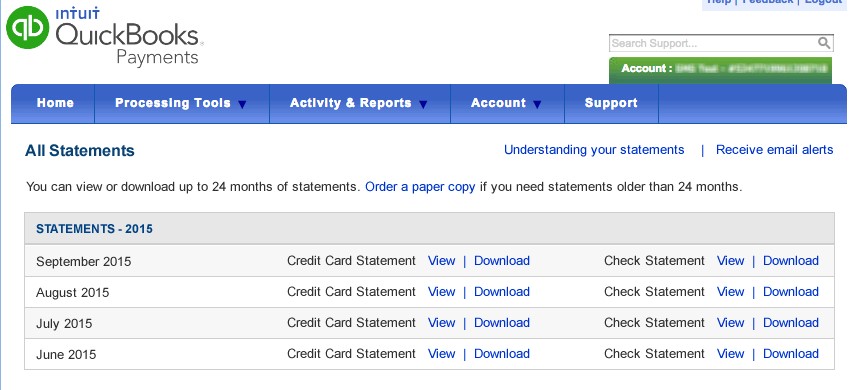The height and width of the screenshot is (390, 868).
Task: Click inside the Search Support field
Action: pyautogui.click(x=714, y=43)
